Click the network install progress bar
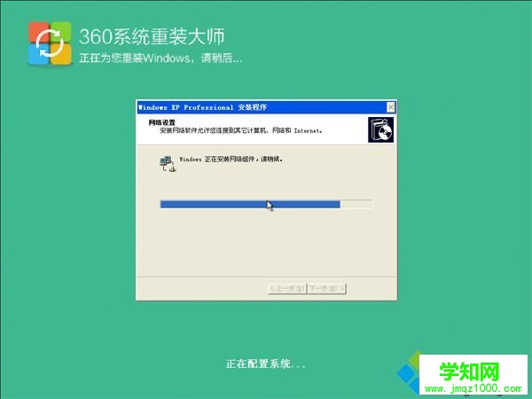 (x=266, y=204)
